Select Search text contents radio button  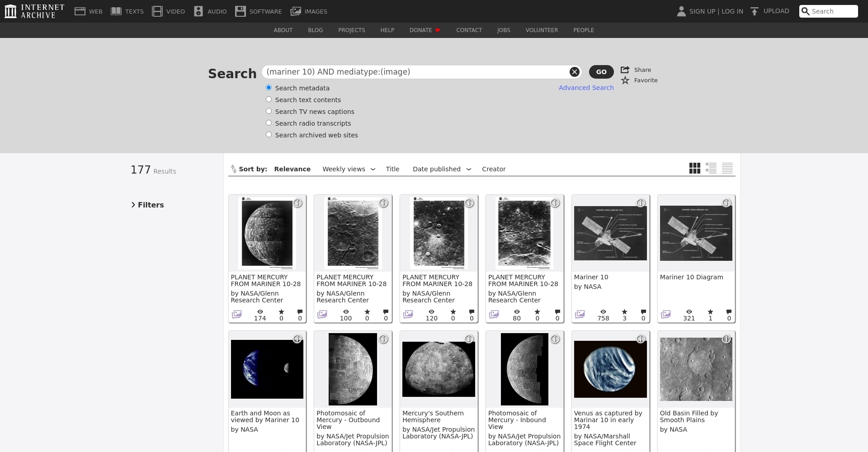pos(269,99)
